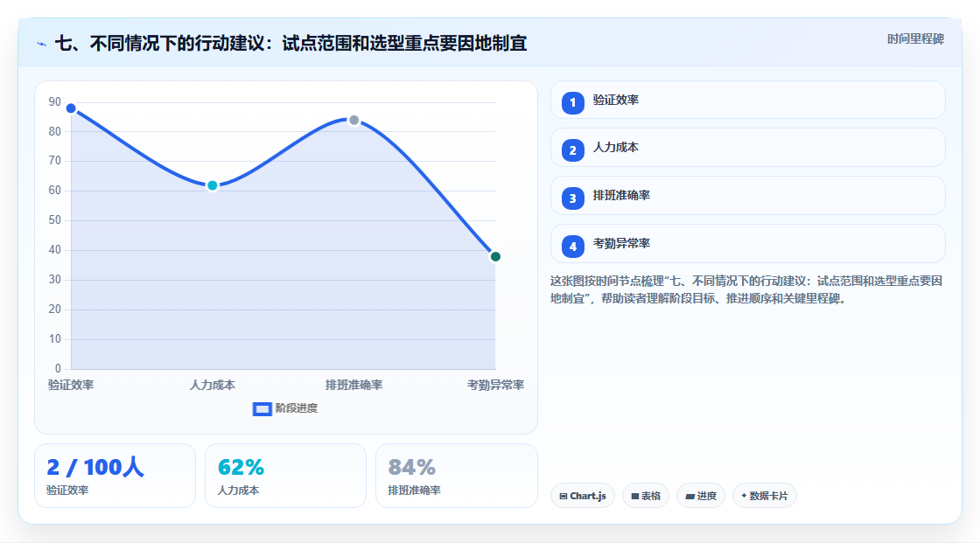980x543 pixels.
Task: Click the number 1 badge for 验证效率
Action: [572, 102]
